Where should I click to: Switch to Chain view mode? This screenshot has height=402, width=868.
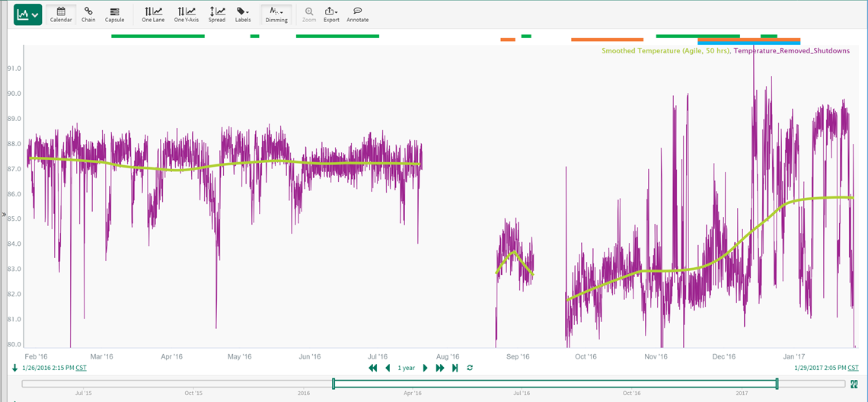coord(88,14)
